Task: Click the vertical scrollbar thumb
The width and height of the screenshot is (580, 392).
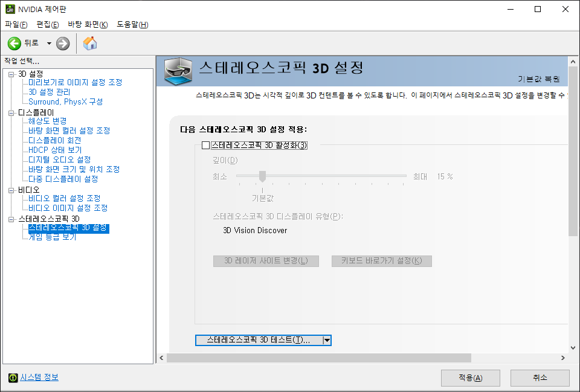Action: (x=573, y=151)
